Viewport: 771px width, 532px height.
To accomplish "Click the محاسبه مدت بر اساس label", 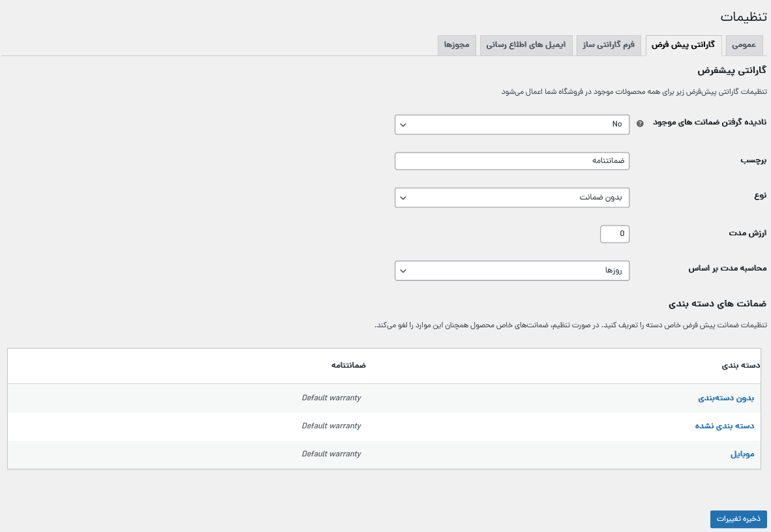I will [x=727, y=269].
